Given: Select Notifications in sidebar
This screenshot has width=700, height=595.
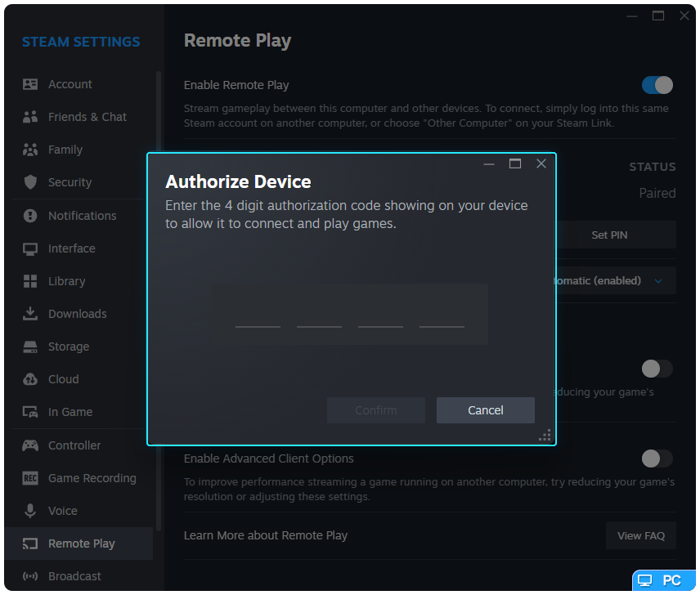Looking at the screenshot, I should click(79, 216).
